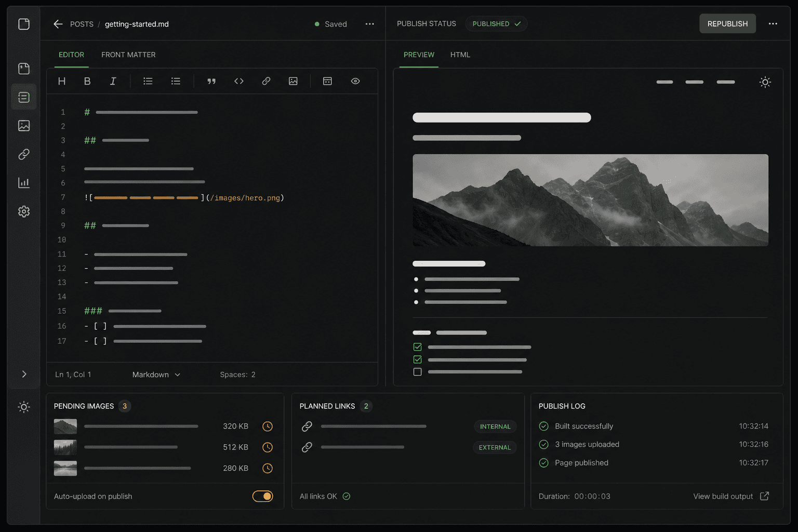Viewport: 798px width, 532px height.
Task: Disable the Auto-upload on publish switch
Action: click(263, 496)
